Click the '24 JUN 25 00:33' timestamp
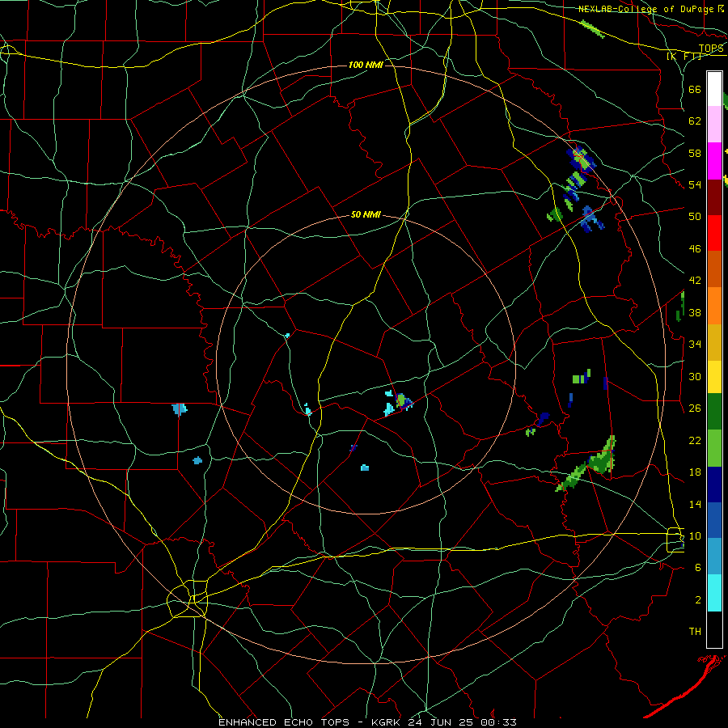Screen dimensions: 728x728 [x=462, y=722]
